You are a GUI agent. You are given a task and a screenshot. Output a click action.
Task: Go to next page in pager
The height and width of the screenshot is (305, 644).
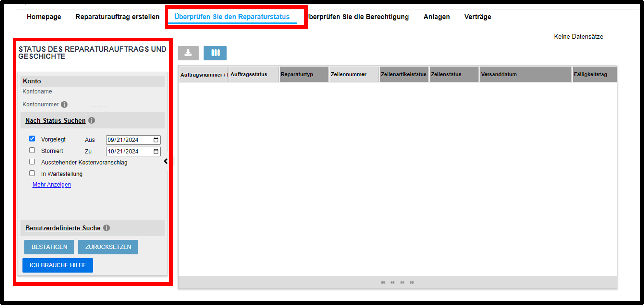402,282
